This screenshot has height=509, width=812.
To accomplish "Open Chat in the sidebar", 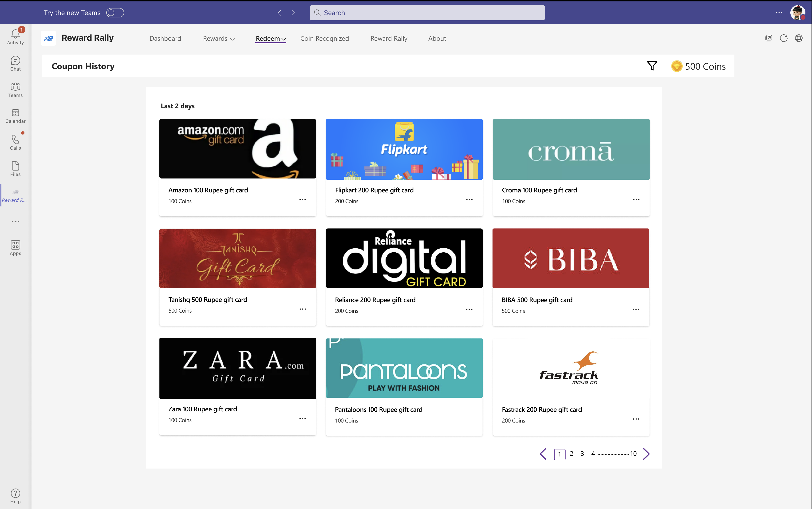I will (16, 63).
